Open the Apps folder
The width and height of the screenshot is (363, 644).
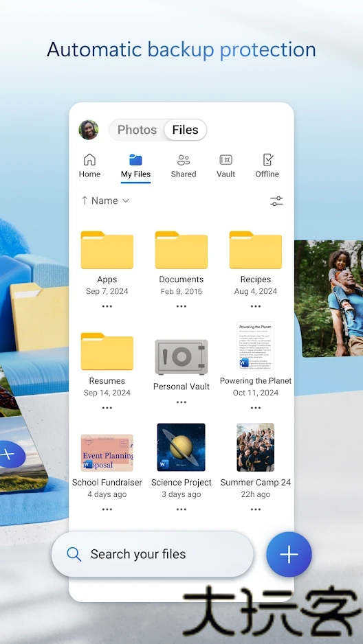[107, 250]
